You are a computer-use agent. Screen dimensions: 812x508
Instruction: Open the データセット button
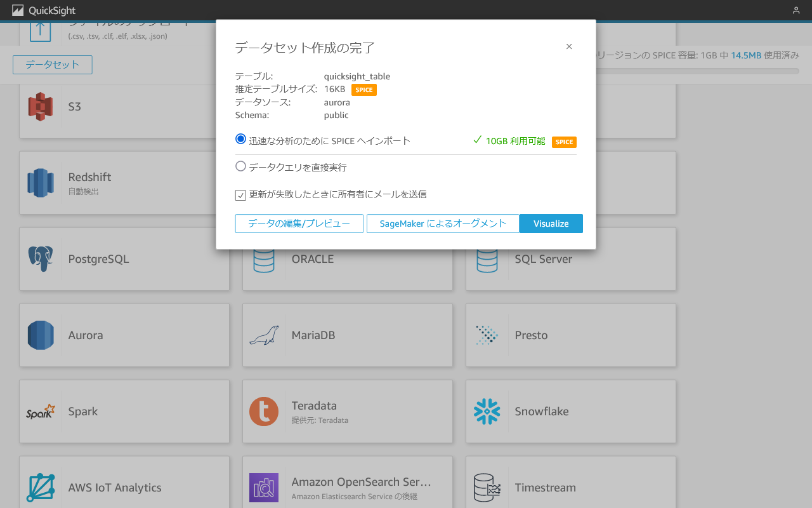53,65
